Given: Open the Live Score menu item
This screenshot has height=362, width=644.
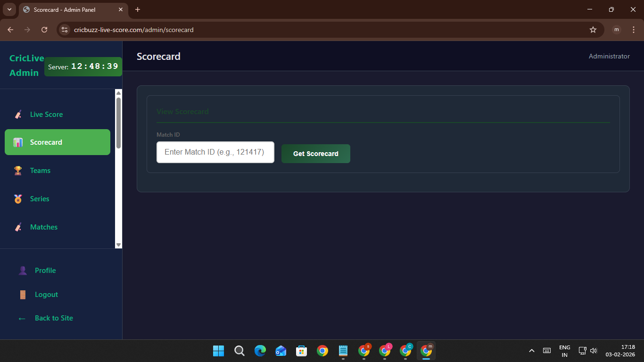Looking at the screenshot, I should click(46, 115).
